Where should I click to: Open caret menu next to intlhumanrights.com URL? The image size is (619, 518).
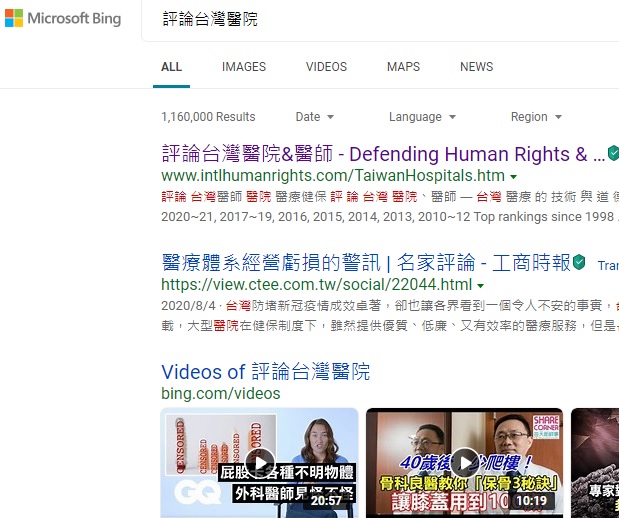[513, 176]
